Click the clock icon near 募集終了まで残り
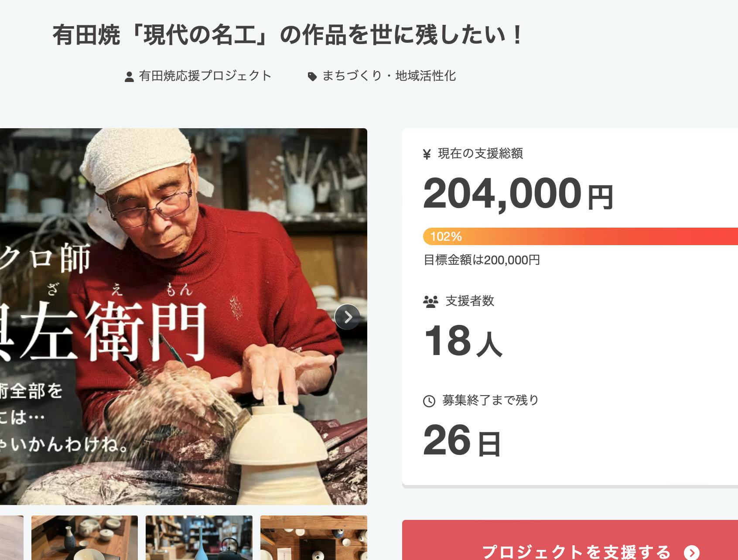The height and width of the screenshot is (560, 738). pyautogui.click(x=429, y=401)
